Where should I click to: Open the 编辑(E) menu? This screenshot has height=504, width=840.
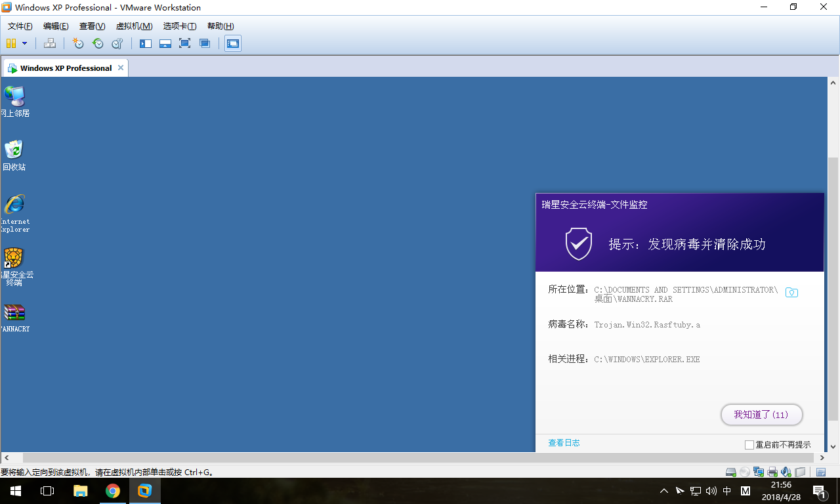pyautogui.click(x=56, y=26)
